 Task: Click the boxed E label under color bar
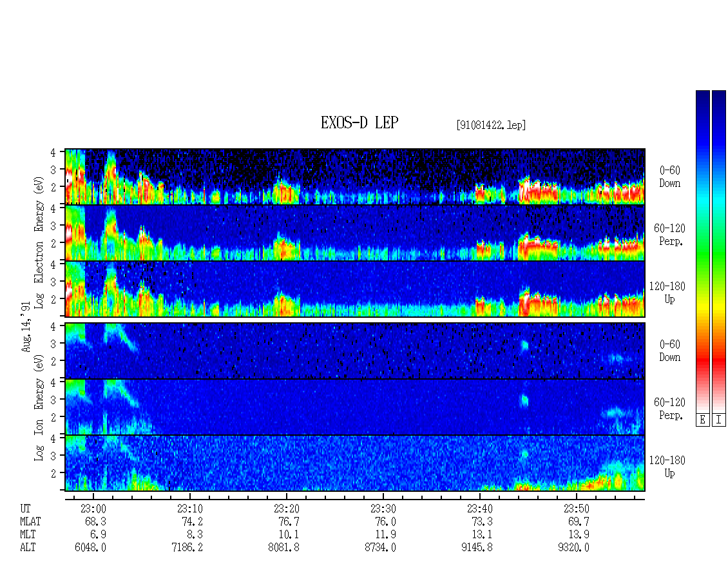pos(702,420)
